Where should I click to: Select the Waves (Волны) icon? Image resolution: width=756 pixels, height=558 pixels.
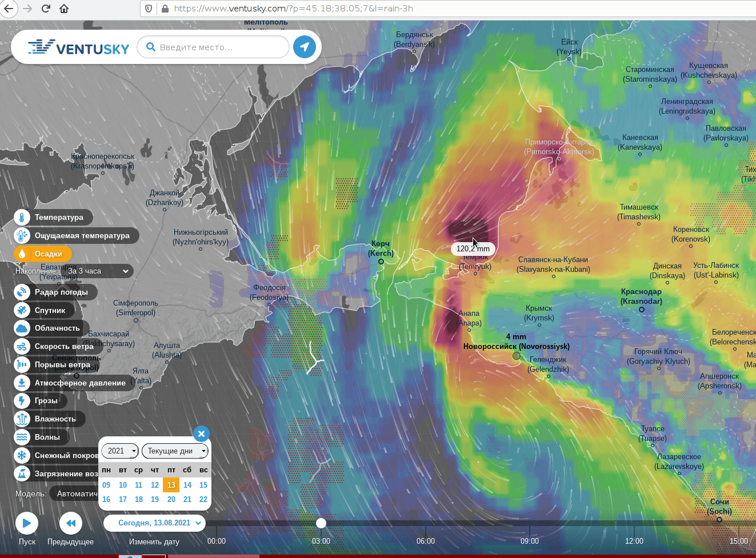(22, 437)
